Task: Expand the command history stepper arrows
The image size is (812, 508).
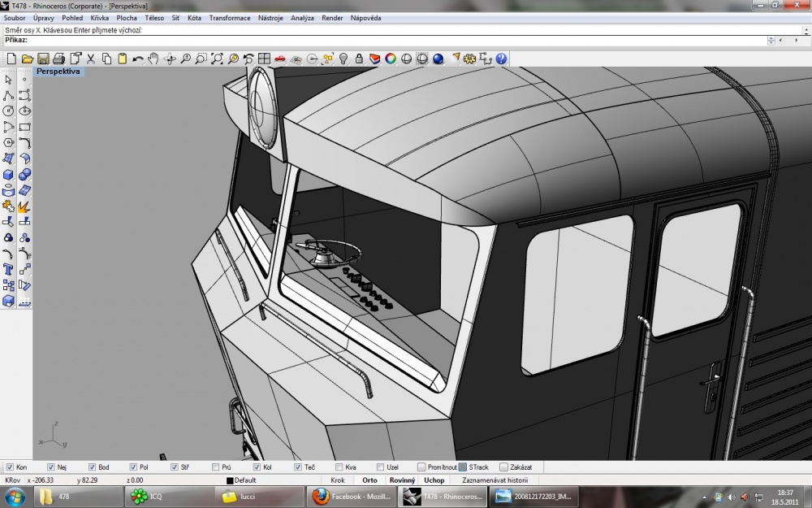Action: click(771, 41)
